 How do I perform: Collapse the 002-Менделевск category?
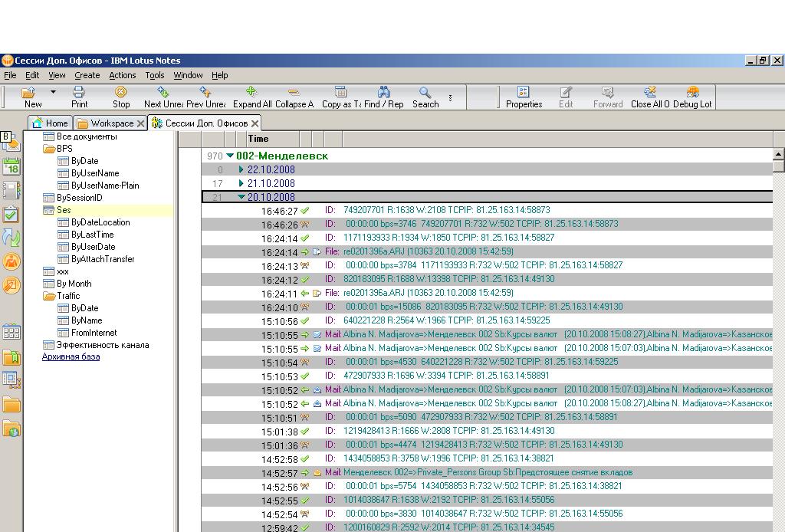[x=230, y=156]
